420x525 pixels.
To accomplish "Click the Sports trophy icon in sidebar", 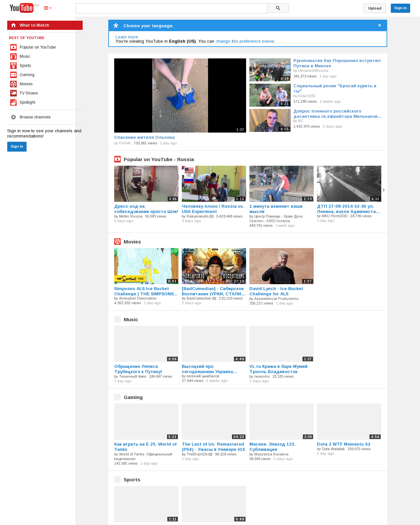I will pos(13,66).
